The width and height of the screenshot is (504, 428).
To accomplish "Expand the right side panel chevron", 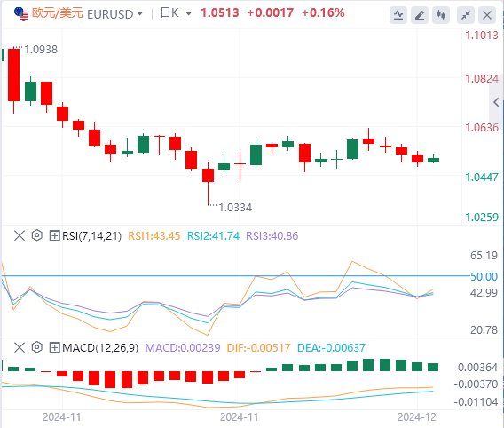I will (496, 103).
